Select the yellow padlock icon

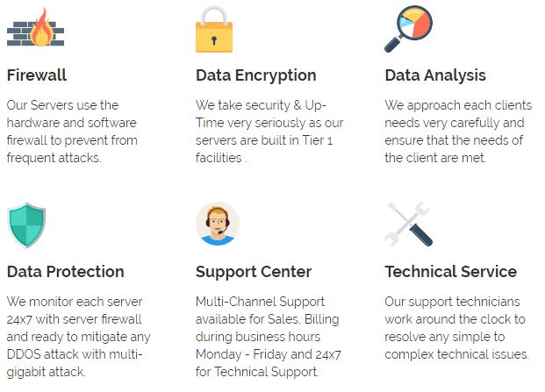(214, 29)
